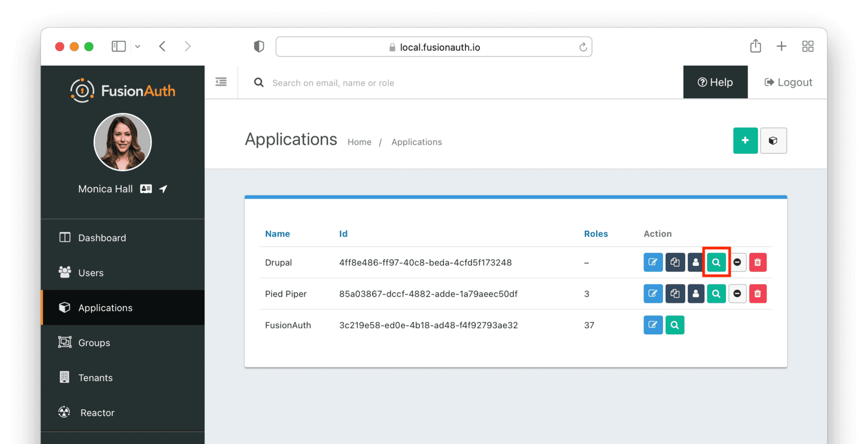Log out via Logout link
Image resolution: width=868 pixels, height=444 pixels.
click(x=788, y=82)
